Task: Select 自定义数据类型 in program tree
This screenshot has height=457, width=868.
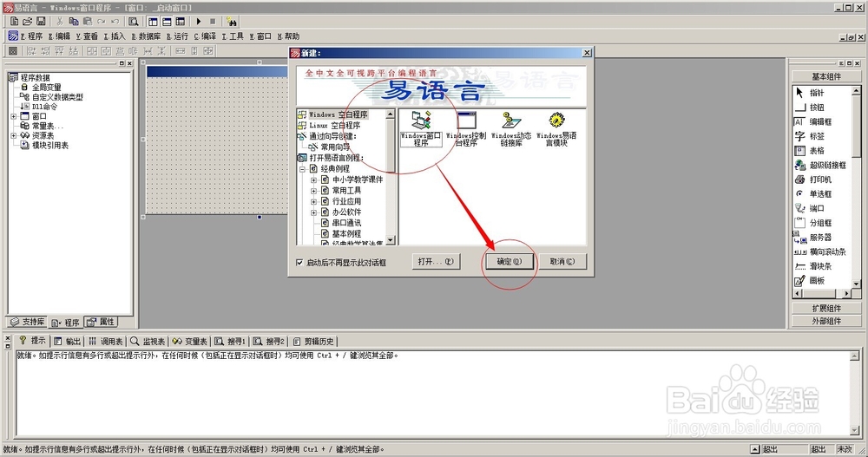Action: (57, 97)
